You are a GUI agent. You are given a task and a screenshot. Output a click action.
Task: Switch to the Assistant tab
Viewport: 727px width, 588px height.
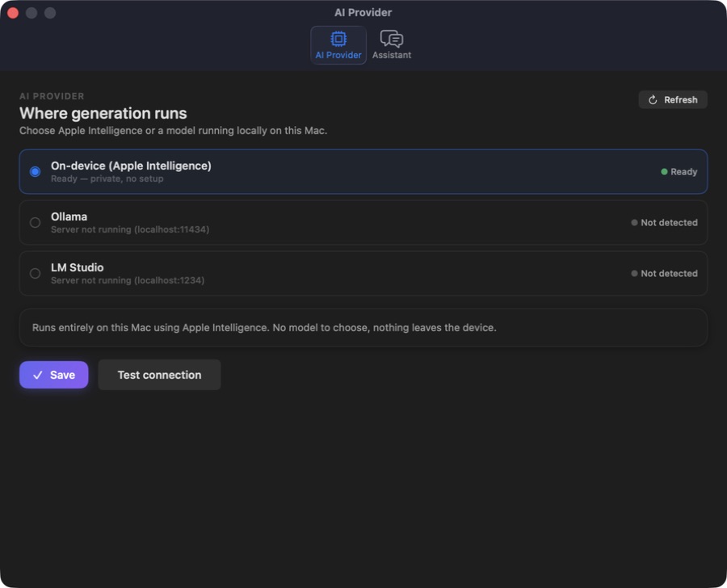392,45
